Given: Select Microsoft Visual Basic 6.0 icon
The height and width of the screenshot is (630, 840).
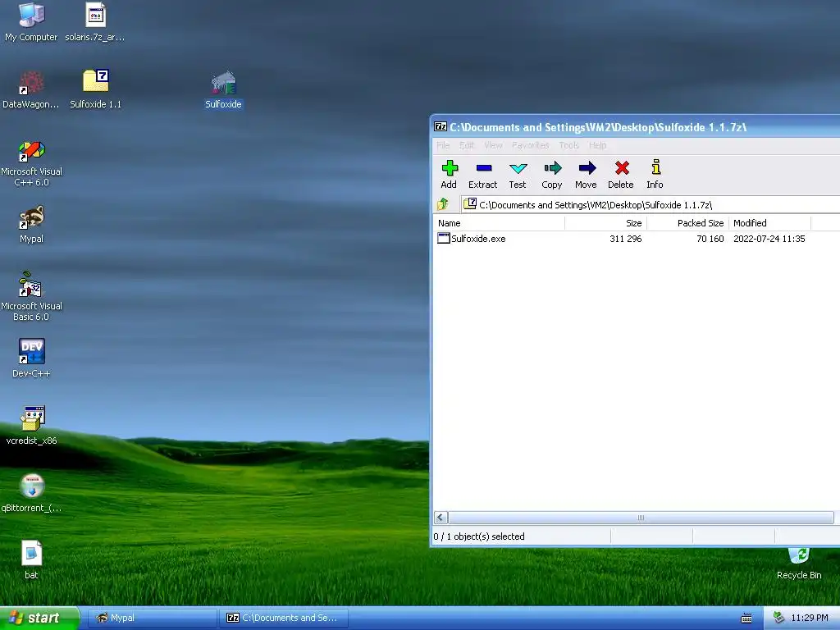Looking at the screenshot, I should pos(30,284).
